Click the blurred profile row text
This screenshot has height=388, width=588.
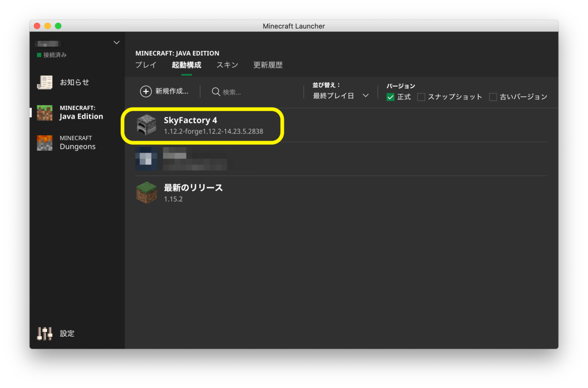[195, 159]
